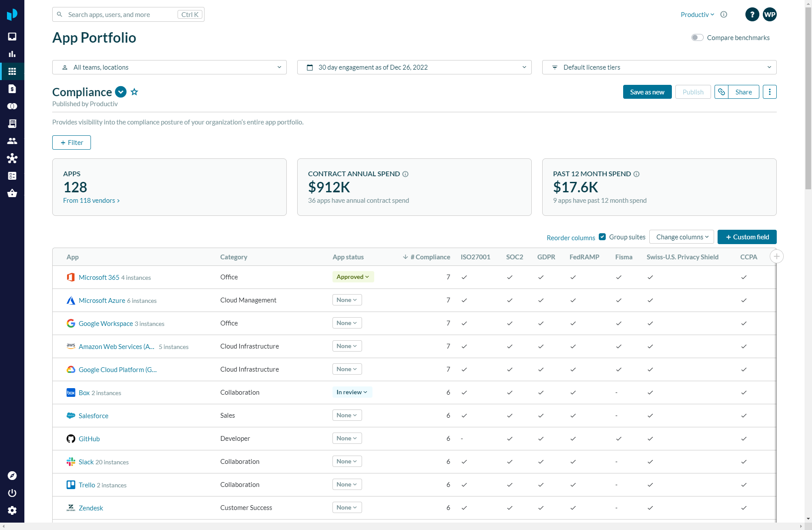Screen dimensions: 812x530
Task: Click the copy link icon beside Share
Action: tap(721, 92)
